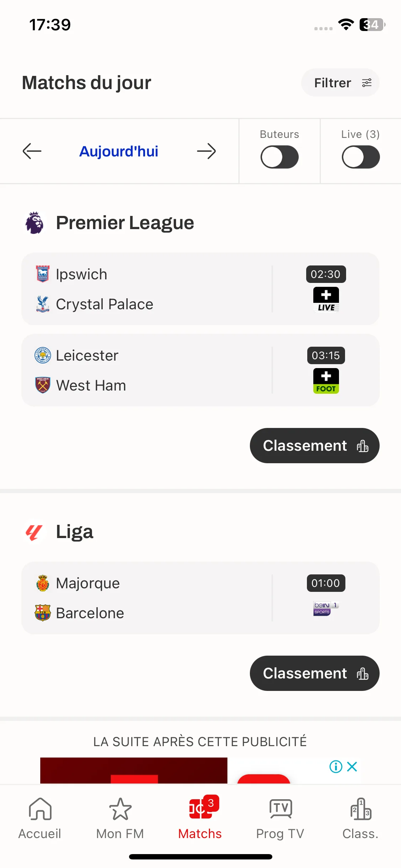The image size is (401, 868).
Task: Open ad info icon
Action: [336, 766]
